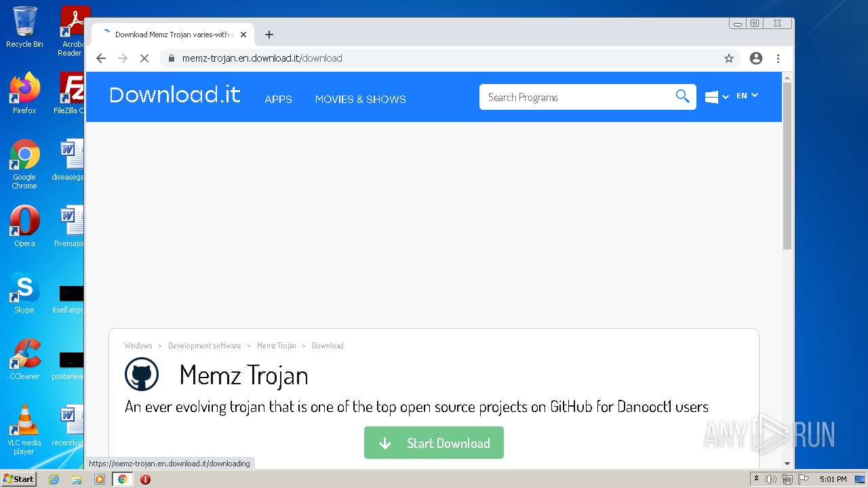Click the browser back arrow
This screenshot has height=488, width=868.
click(101, 58)
